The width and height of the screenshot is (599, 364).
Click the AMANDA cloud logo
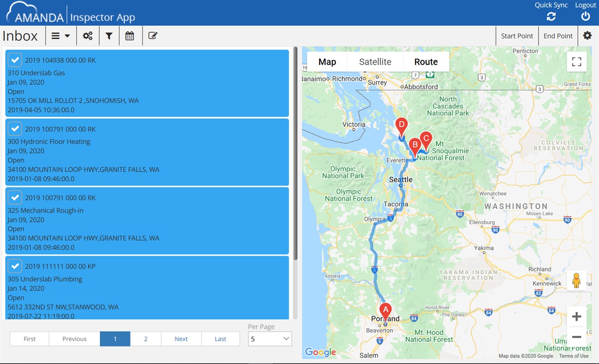pyautogui.click(x=35, y=12)
